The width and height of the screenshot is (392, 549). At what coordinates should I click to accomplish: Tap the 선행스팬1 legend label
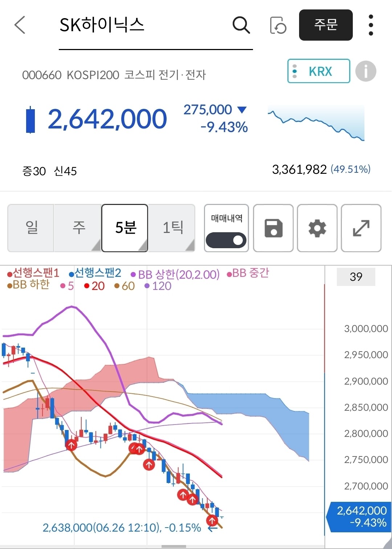click(x=33, y=273)
